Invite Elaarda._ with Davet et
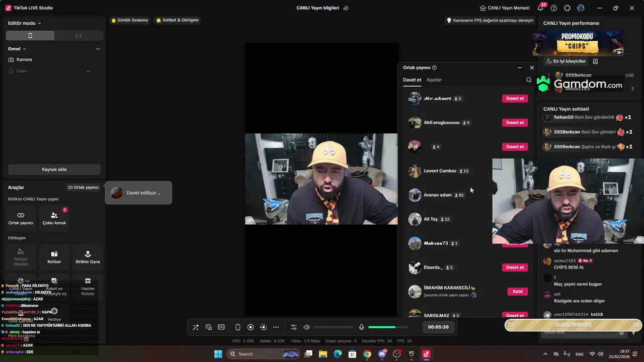The width and height of the screenshot is (644, 362). tap(515, 267)
